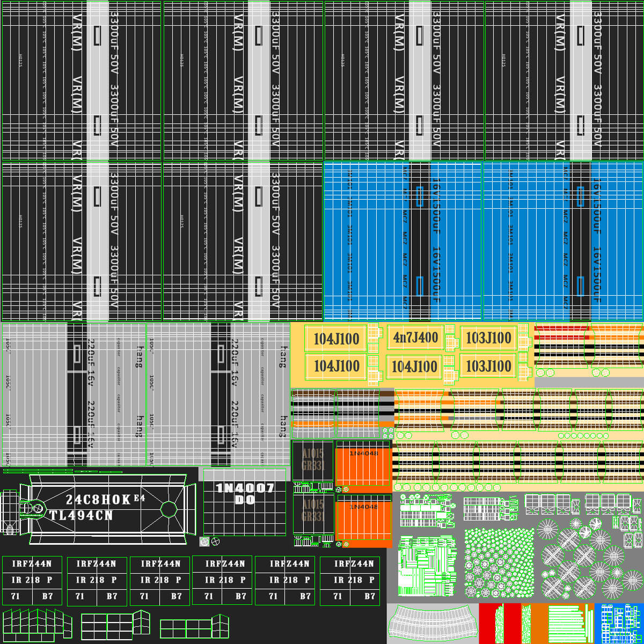Viewport: 644px width, 644px height.
Task: Select the 104J100 label in the top row
Action: click(x=336, y=339)
